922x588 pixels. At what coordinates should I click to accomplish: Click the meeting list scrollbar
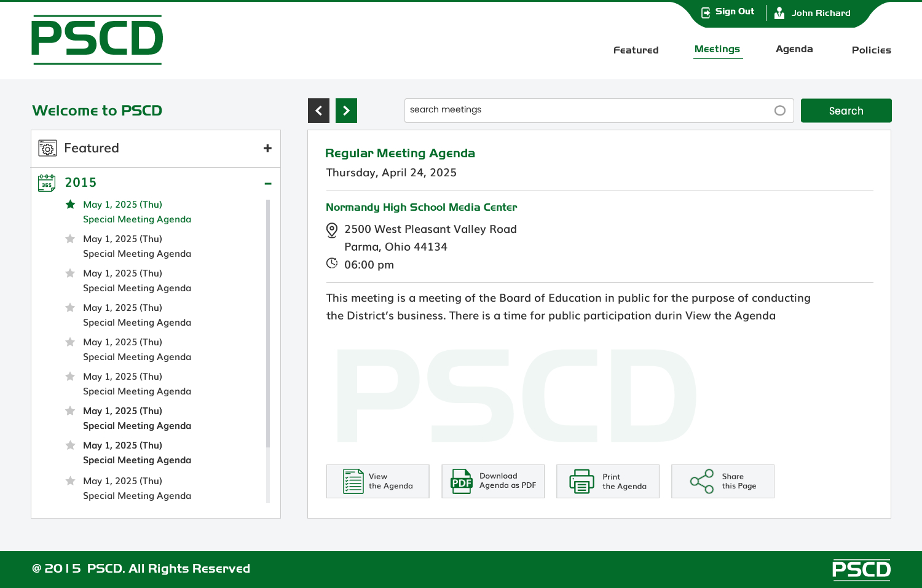(268, 323)
